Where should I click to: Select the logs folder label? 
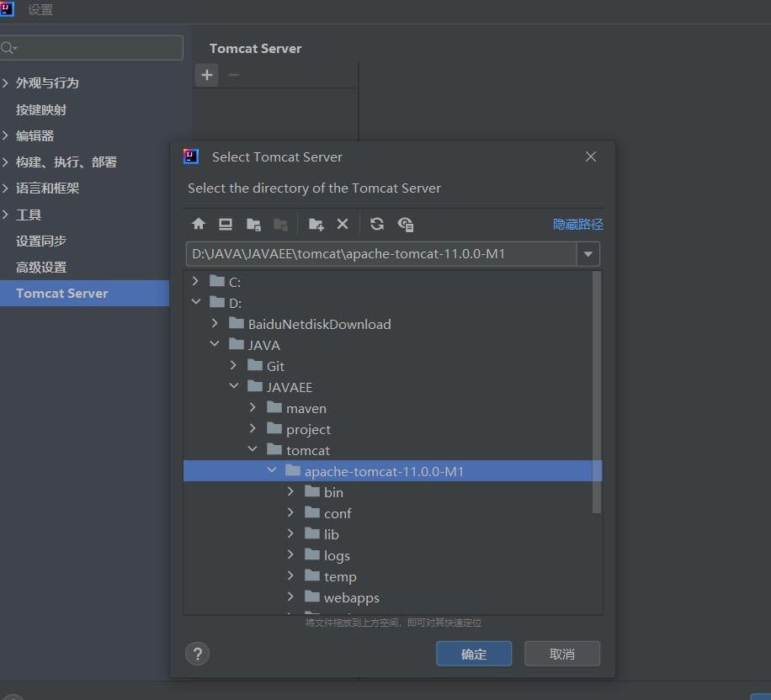(337, 556)
